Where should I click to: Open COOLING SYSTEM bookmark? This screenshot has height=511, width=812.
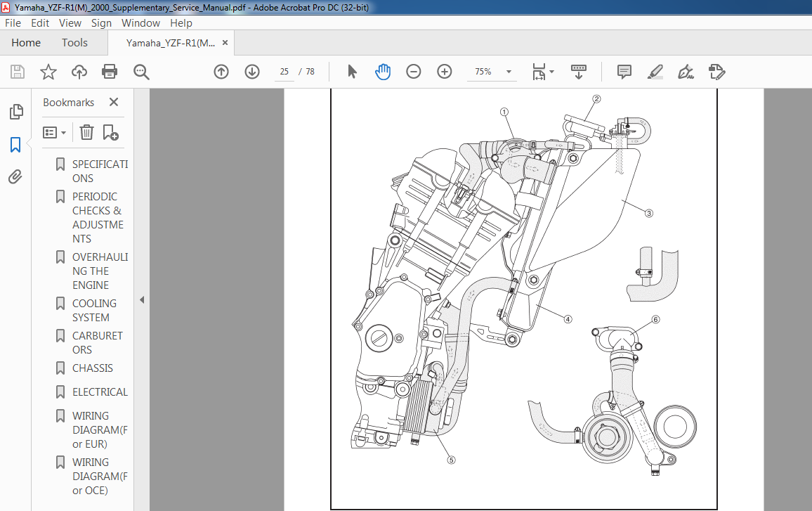tap(94, 311)
